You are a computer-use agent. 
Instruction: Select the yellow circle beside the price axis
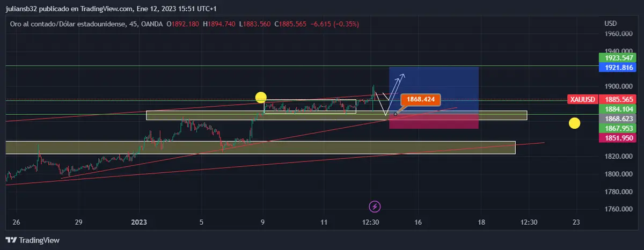click(x=574, y=123)
